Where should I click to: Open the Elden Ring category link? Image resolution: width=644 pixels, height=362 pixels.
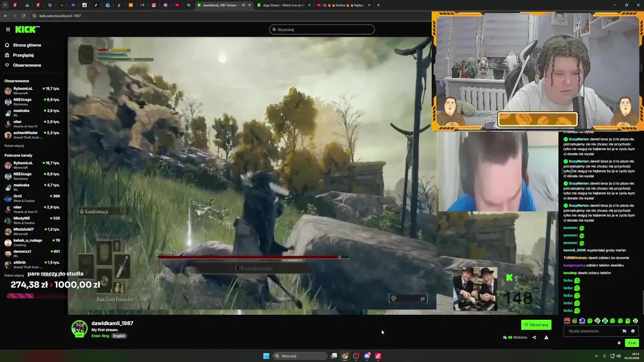pyautogui.click(x=100, y=336)
